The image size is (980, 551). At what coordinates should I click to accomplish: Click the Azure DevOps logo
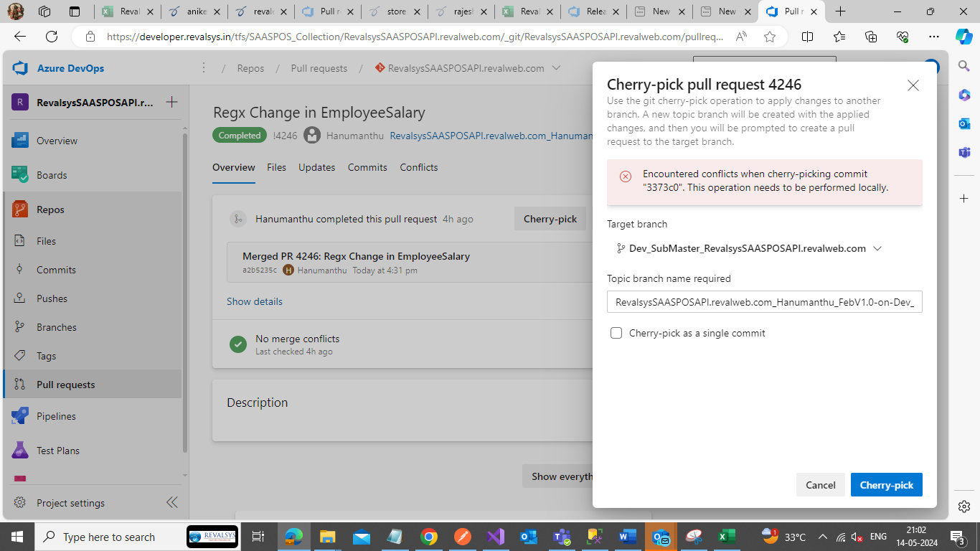20,68
